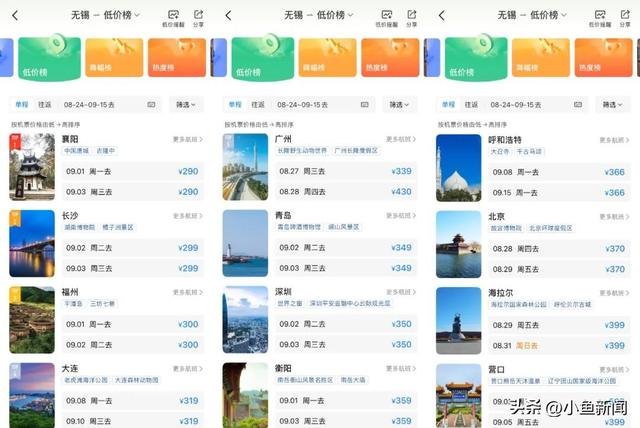Open the 广州 tower photo

click(245, 167)
